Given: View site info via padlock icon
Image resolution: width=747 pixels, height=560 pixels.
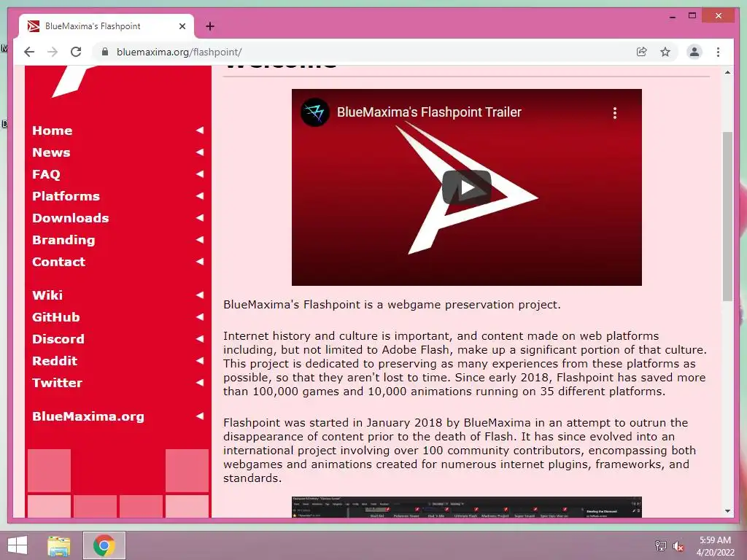Looking at the screenshot, I should pos(105,52).
